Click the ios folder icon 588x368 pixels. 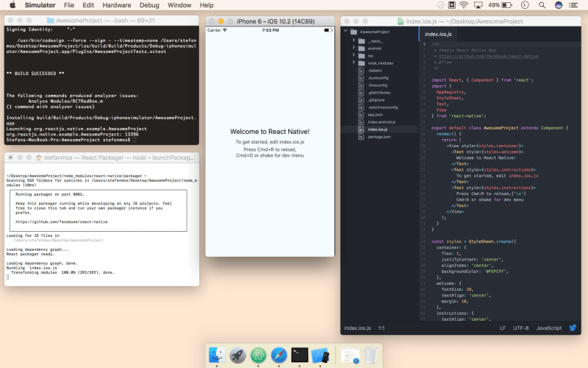coord(362,56)
